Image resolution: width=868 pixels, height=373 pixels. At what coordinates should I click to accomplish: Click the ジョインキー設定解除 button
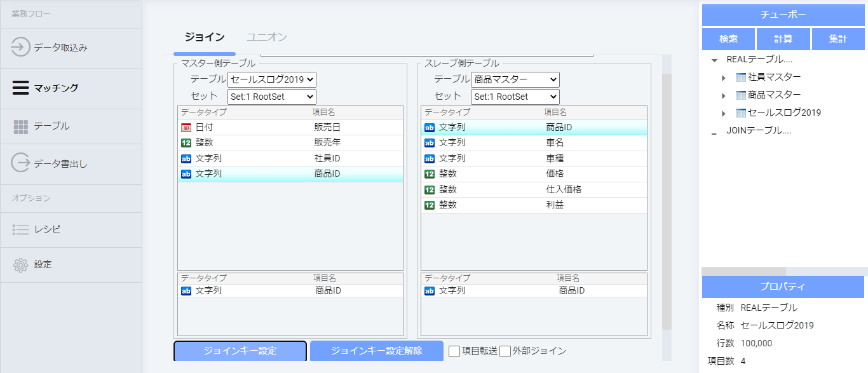pyautogui.click(x=376, y=351)
